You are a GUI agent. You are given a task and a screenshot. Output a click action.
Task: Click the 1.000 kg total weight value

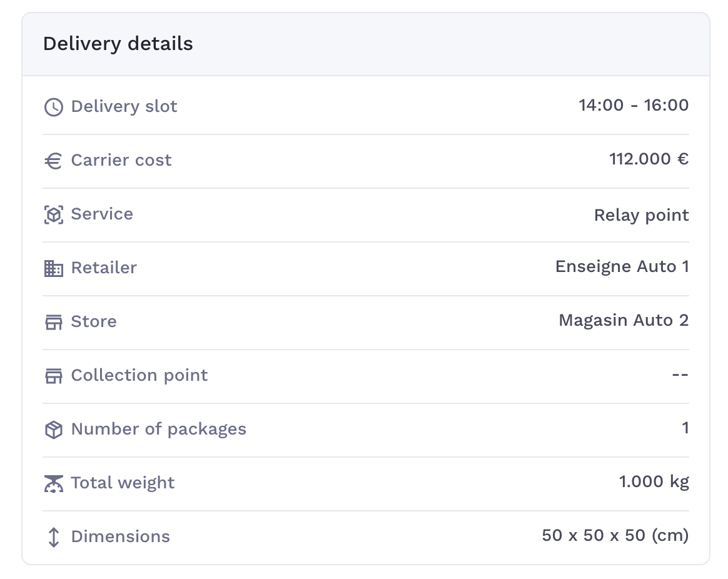[654, 481]
